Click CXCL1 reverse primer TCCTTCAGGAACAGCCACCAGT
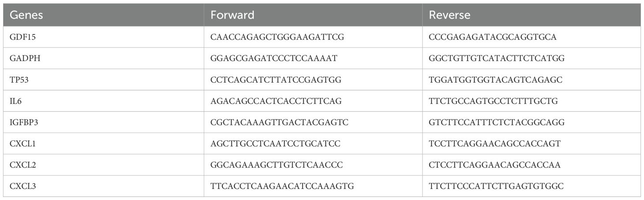The height and width of the screenshot is (200, 644). click(494, 143)
